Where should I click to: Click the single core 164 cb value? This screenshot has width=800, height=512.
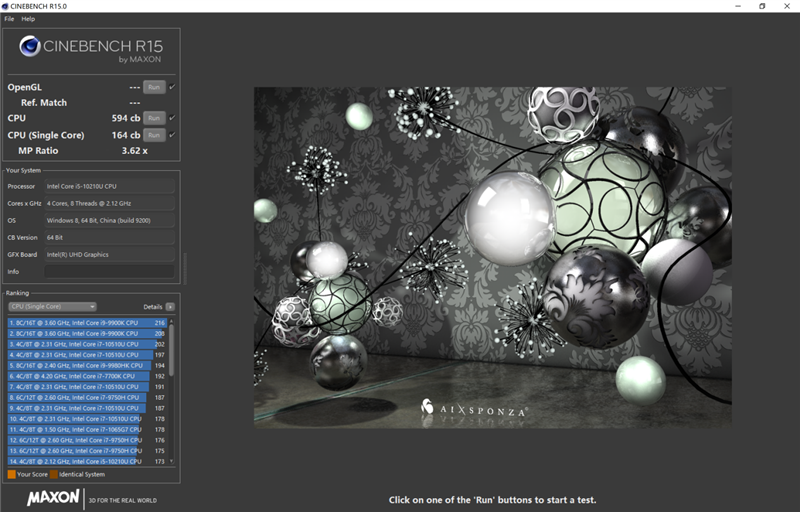[x=126, y=135]
